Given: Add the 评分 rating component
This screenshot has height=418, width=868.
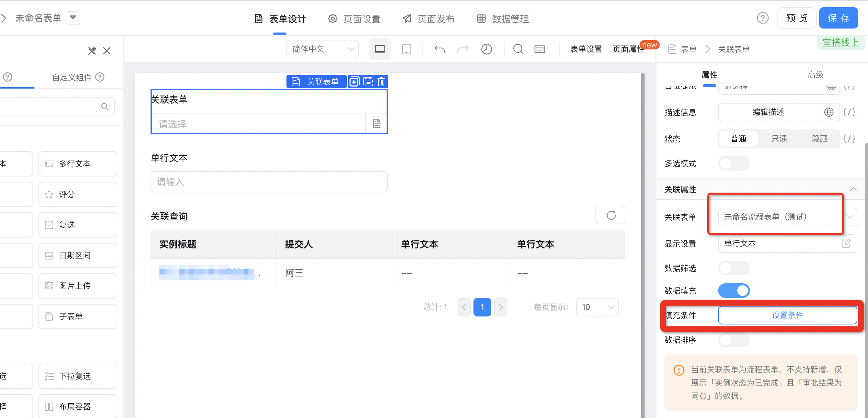Looking at the screenshot, I should point(78,194).
